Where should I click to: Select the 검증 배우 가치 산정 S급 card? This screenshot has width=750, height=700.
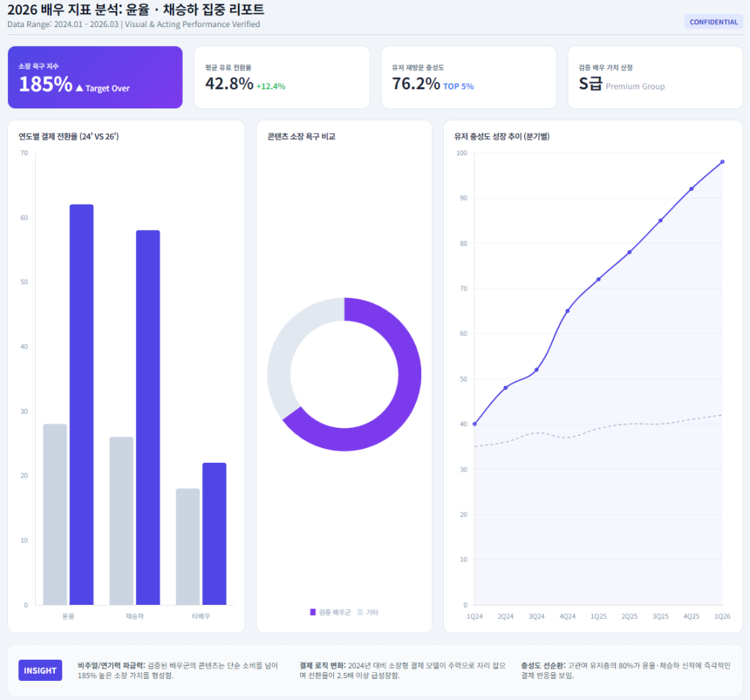point(656,77)
